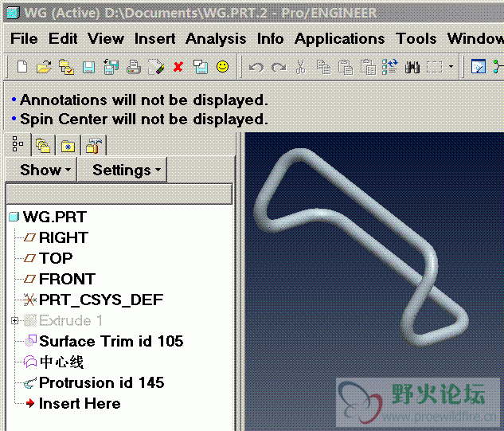Cut the selection with scissors icon
Image resolution: width=504 pixels, height=431 pixels.
click(300, 67)
